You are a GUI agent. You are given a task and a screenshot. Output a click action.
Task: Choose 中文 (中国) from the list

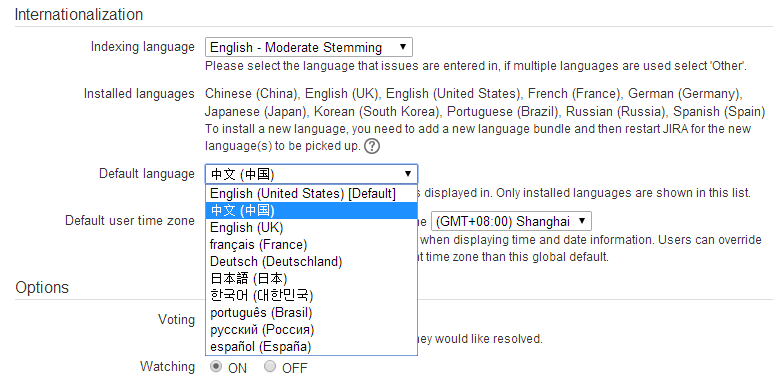tap(312, 211)
